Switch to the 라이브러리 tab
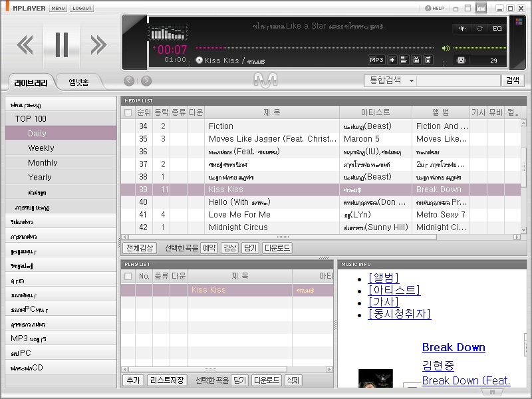This screenshot has width=532, height=399. pyautogui.click(x=31, y=82)
